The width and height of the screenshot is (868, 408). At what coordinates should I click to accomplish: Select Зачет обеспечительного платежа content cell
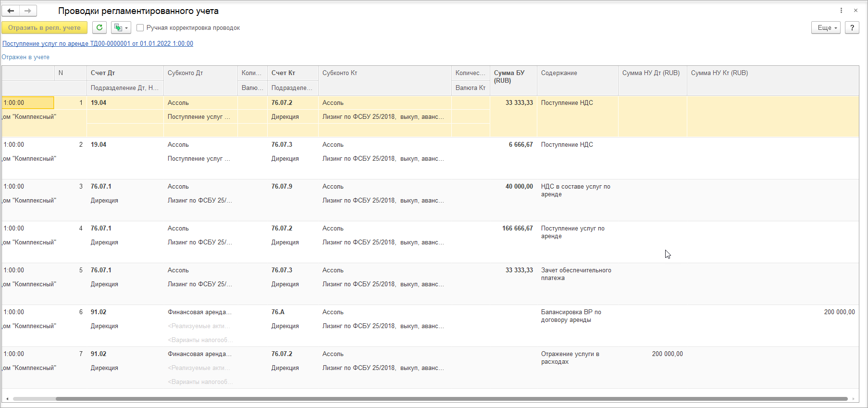tap(576, 274)
